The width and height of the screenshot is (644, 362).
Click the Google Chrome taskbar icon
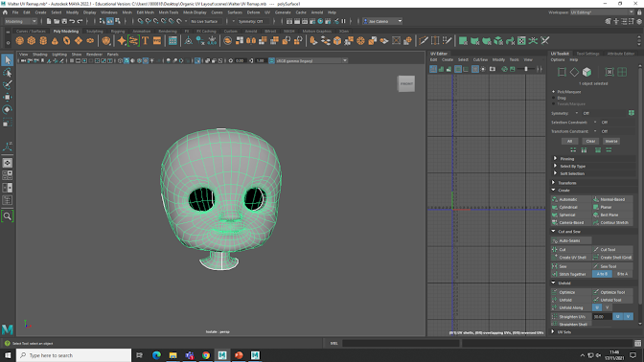click(x=206, y=355)
